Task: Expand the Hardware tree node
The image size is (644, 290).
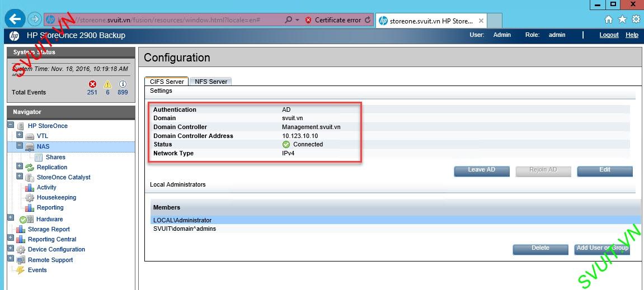Action: click(x=10, y=218)
